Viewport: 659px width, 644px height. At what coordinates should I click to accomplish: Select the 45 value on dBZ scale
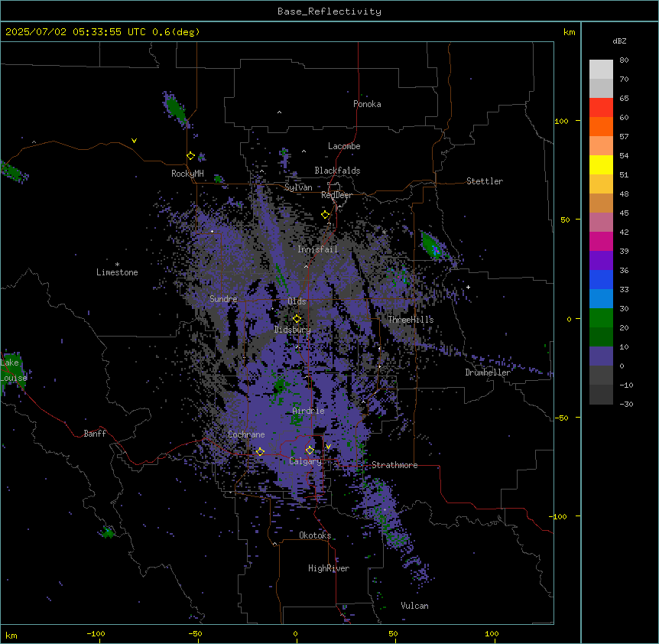point(624,213)
